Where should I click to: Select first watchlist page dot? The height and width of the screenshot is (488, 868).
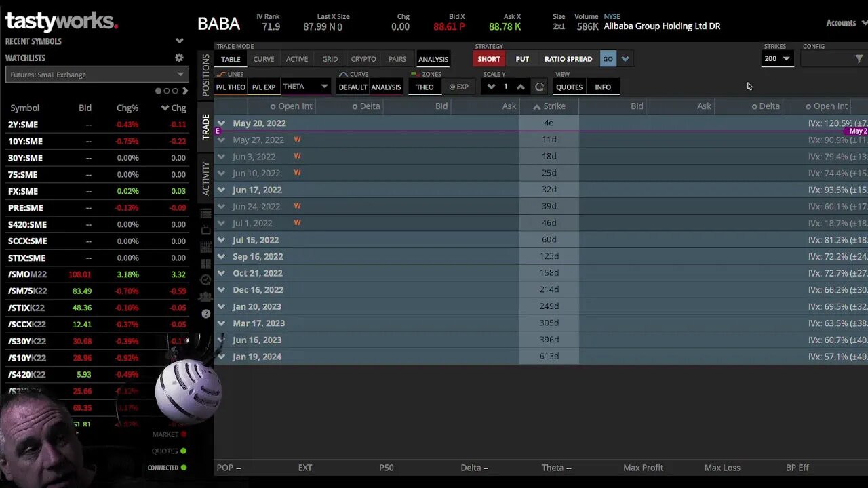pyautogui.click(x=159, y=91)
